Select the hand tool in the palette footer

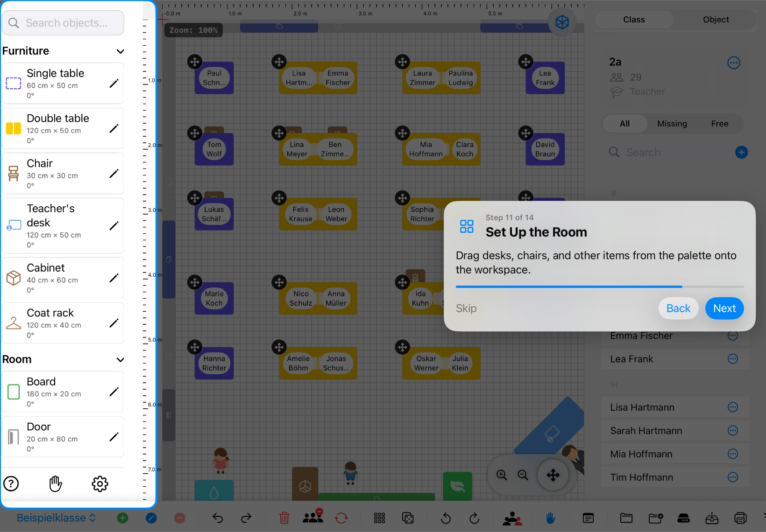56,483
